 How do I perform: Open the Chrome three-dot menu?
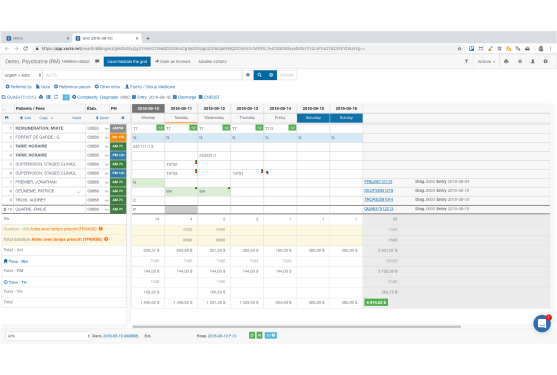[551, 49]
